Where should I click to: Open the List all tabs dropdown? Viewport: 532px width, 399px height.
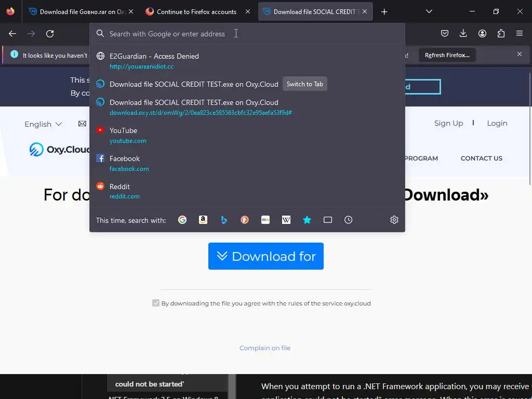(x=429, y=11)
